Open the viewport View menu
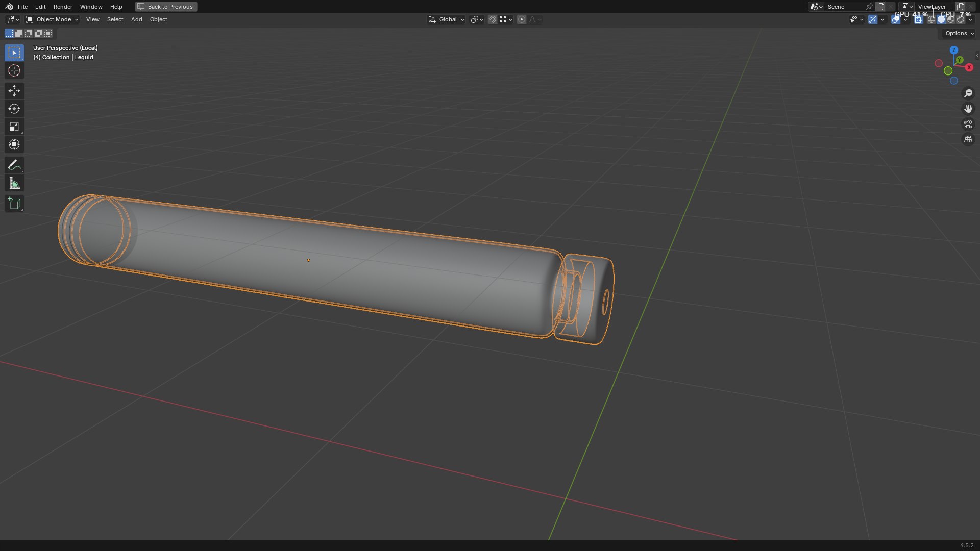The height and width of the screenshot is (551, 980). pos(92,19)
